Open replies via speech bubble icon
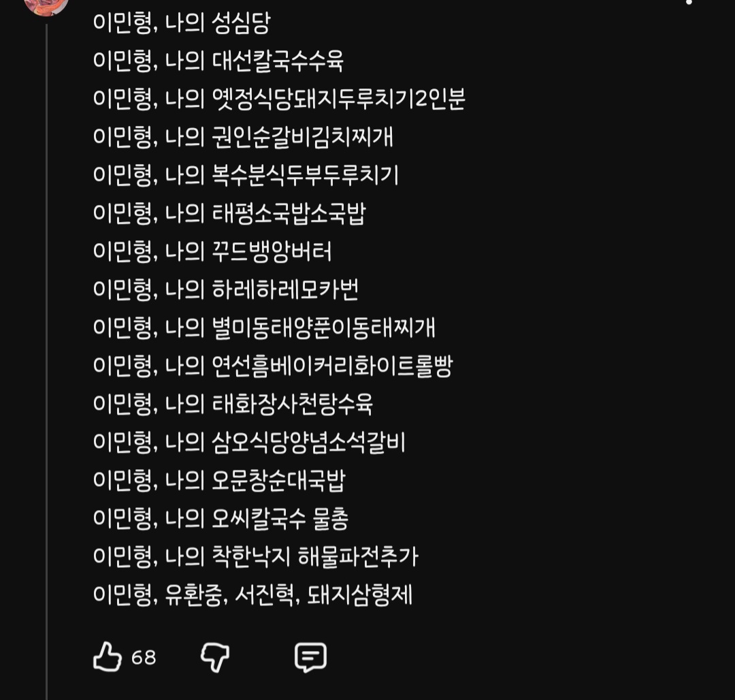The width and height of the screenshot is (735, 700). pyautogui.click(x=310, y=658)
